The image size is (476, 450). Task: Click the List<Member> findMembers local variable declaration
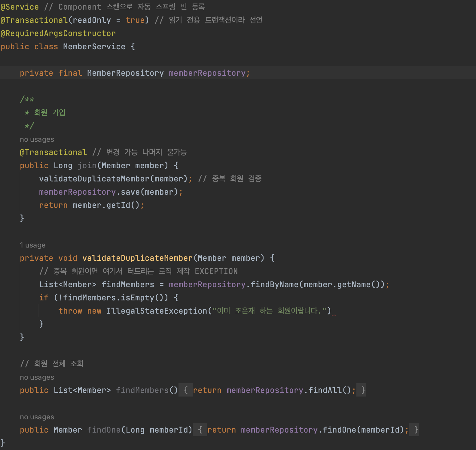pyautogui.click(x=96, y=284)
